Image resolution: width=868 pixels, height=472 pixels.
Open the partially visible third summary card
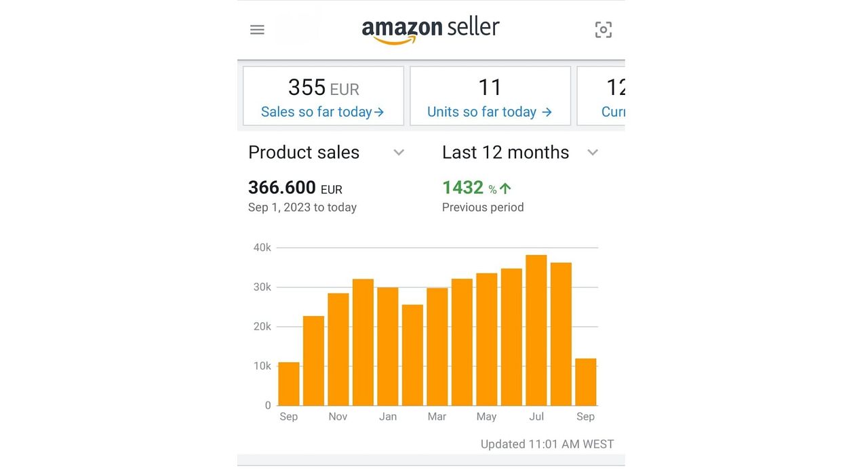click(601, 96)
